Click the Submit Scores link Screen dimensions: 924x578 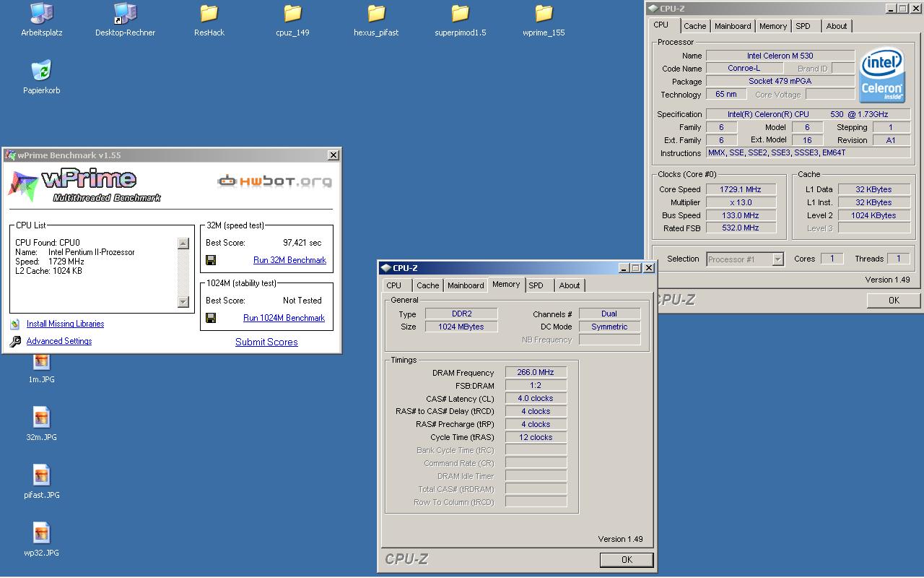coord(266,342)
